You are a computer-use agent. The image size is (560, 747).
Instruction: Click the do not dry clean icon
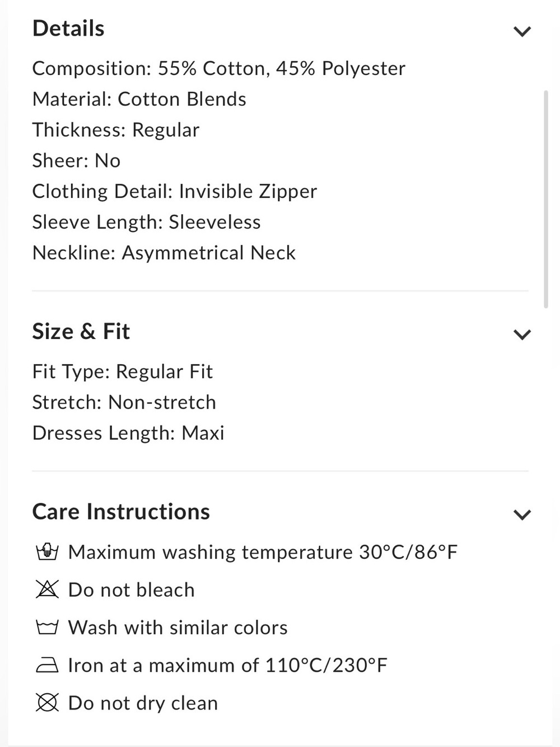[x=47, y=703]
